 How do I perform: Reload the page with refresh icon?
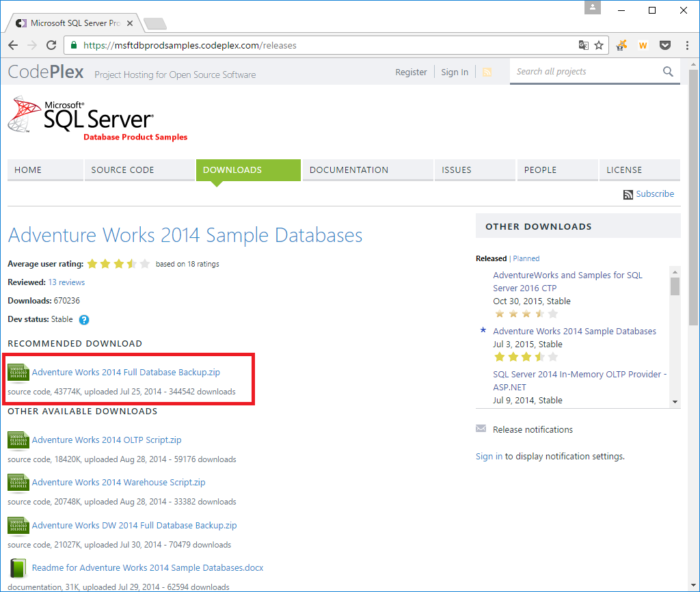[51, 45]
